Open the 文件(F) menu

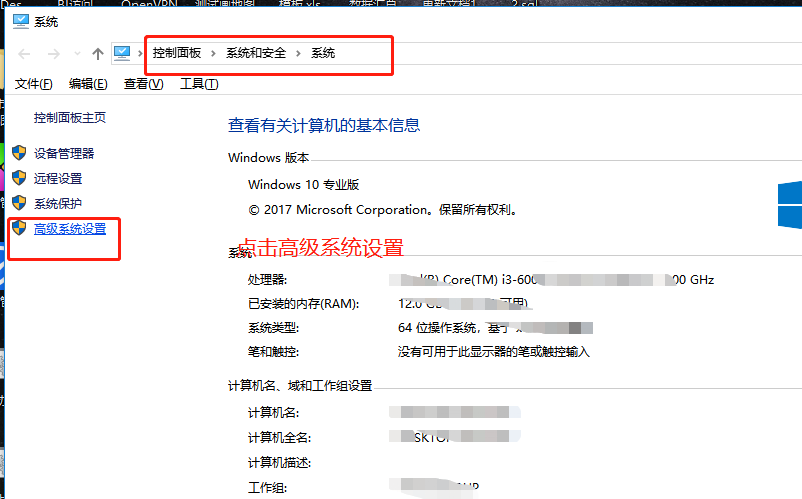pyautogui.click(x=33, y=84)
